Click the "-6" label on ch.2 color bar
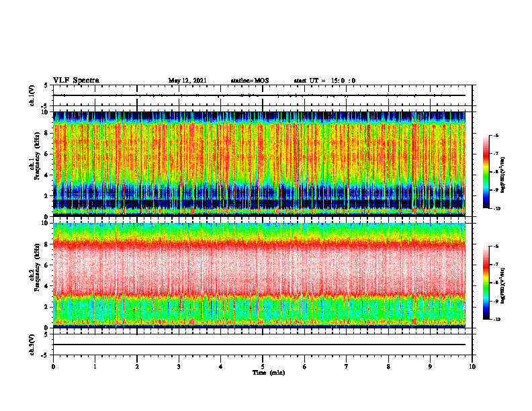The image size is (532, 411). [x=496, y=246]
